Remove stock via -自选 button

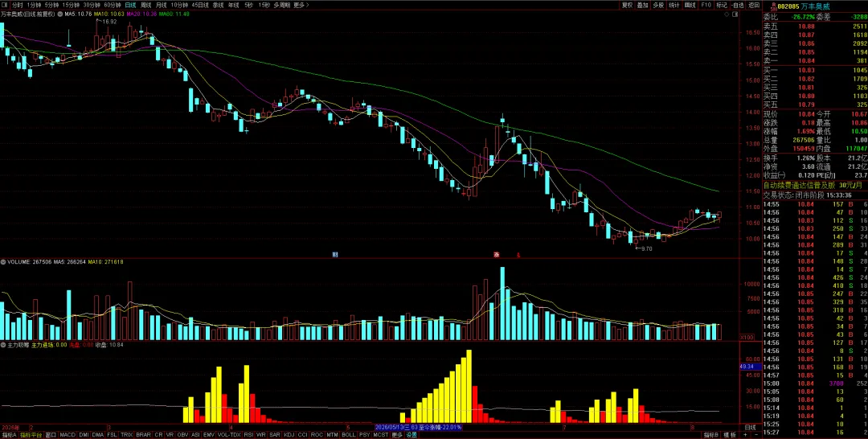coord(738,5)
